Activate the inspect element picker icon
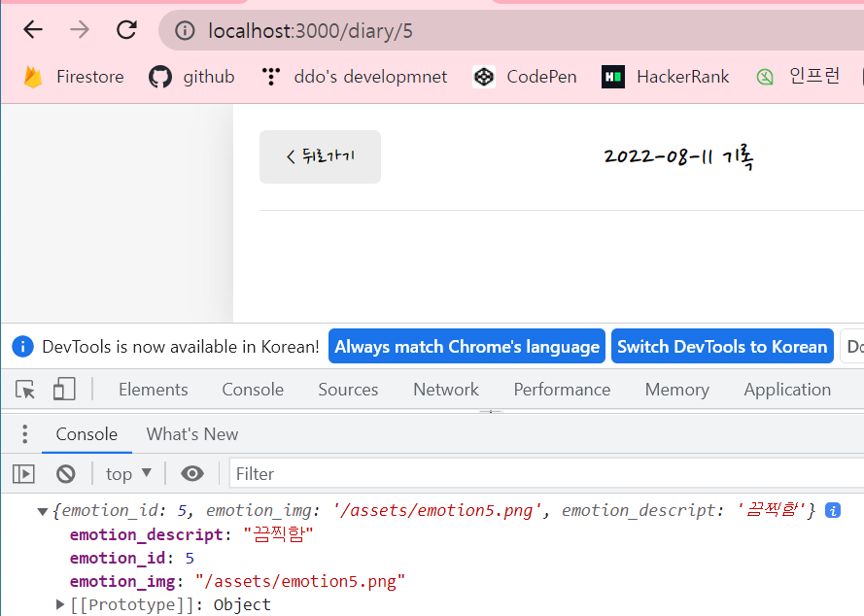The height and width of the screenshot is (616, 864). coord(25,390)
